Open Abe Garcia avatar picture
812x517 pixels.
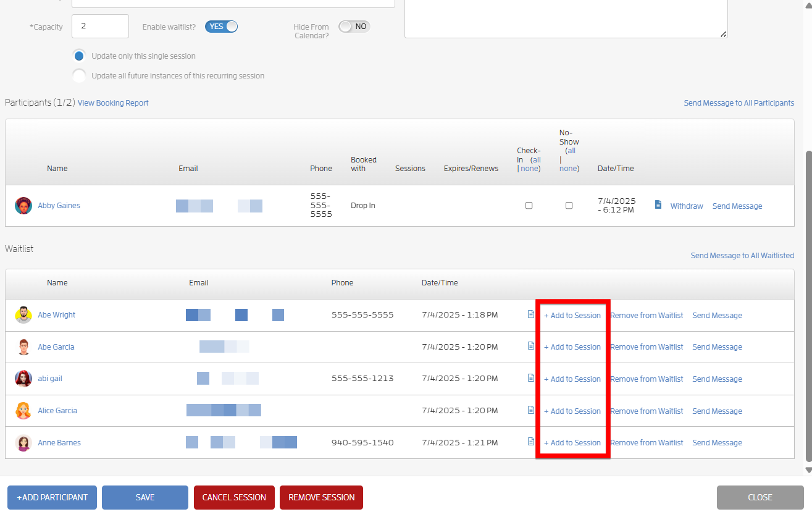coord(23,347)
